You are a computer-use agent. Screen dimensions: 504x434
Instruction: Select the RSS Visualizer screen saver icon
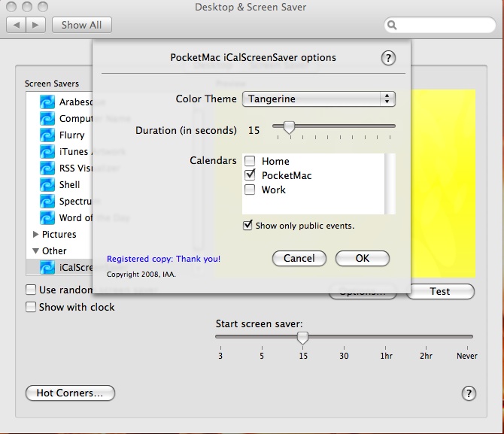tap(47, 168)
